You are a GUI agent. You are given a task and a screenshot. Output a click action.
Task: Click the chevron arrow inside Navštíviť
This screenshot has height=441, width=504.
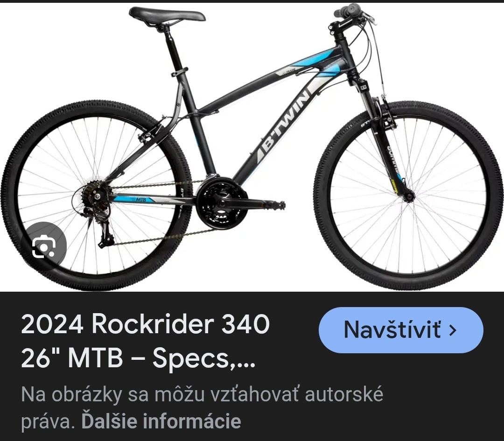coord(453,330)
